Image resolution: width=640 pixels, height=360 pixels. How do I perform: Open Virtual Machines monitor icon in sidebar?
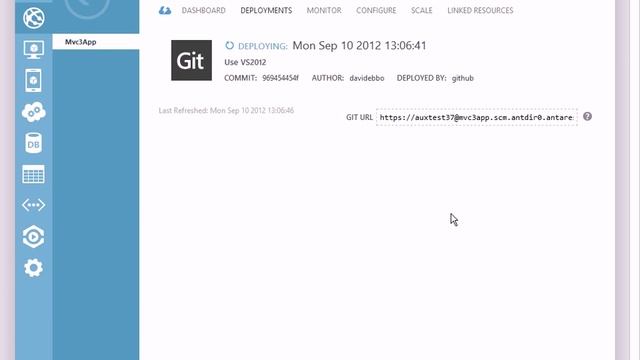pyautogui.click(x=34, y=50)
